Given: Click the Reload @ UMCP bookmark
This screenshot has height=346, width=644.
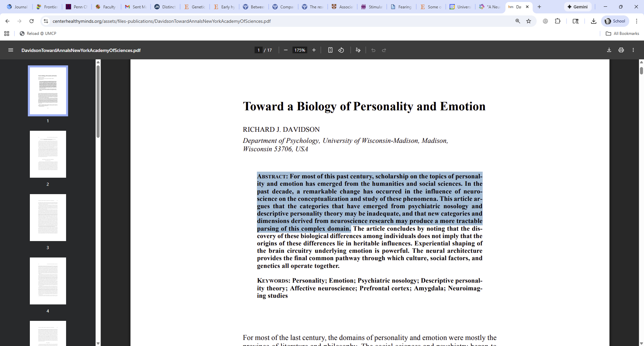Looking at the screenshot, I should (x=38, y=34).
